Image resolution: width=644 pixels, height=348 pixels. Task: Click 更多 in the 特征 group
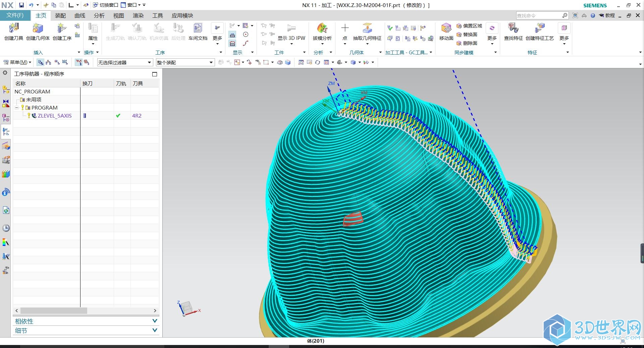point(564,33)
